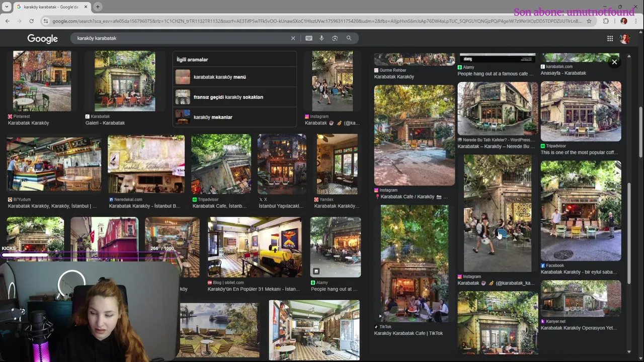Open Kariyer.net Karabatak Karaköy Operasyon image
Screen dimensions: 644x362
point(581,299)
